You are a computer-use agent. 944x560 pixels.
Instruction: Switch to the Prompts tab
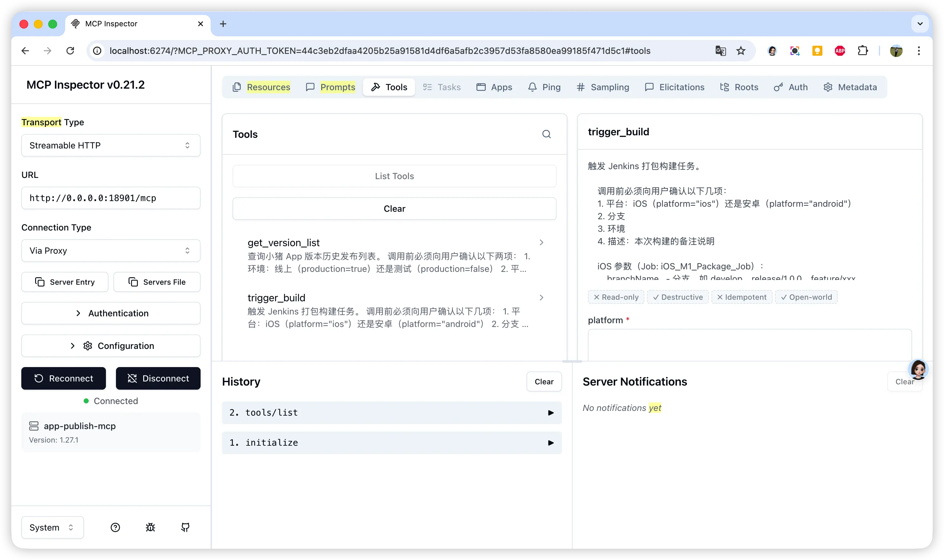330,87
